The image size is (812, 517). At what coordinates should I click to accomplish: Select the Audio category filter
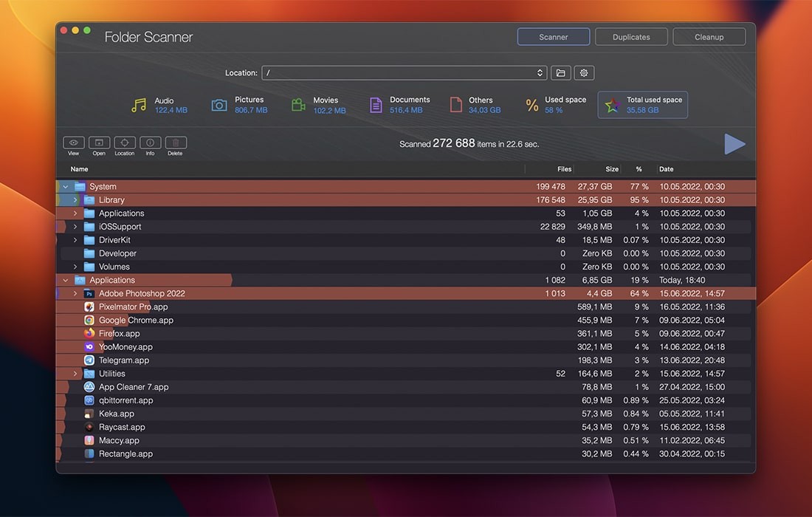coord(159,105)
